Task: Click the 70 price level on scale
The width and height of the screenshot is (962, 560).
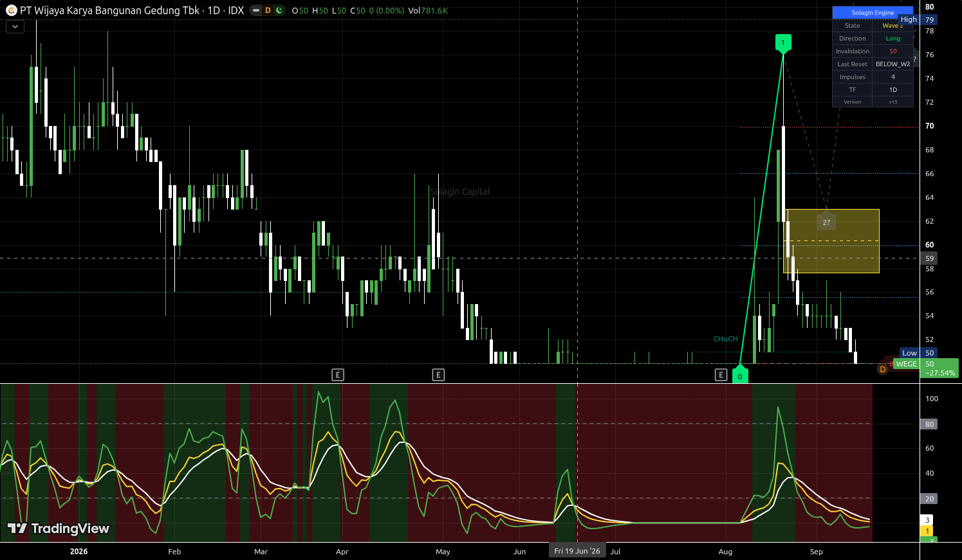Action: coord(929,126)
